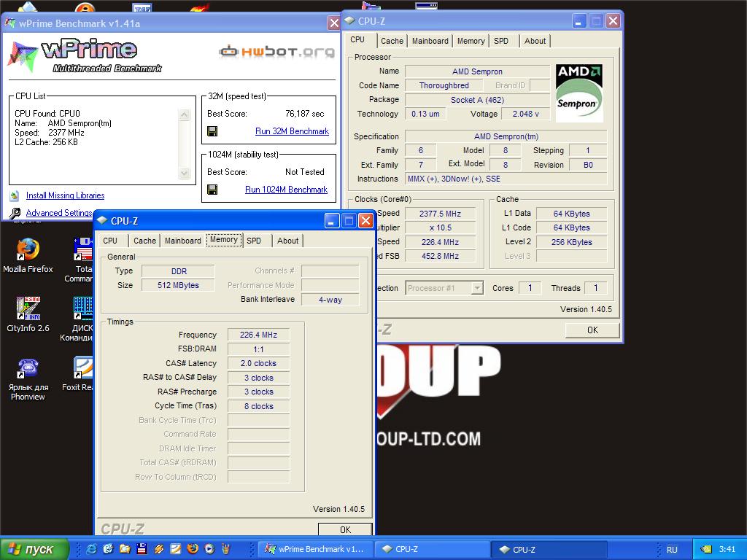Screen dimensions: 747x560
Task: Open Internet Explorer from quick launch
Action: [91, 548]
